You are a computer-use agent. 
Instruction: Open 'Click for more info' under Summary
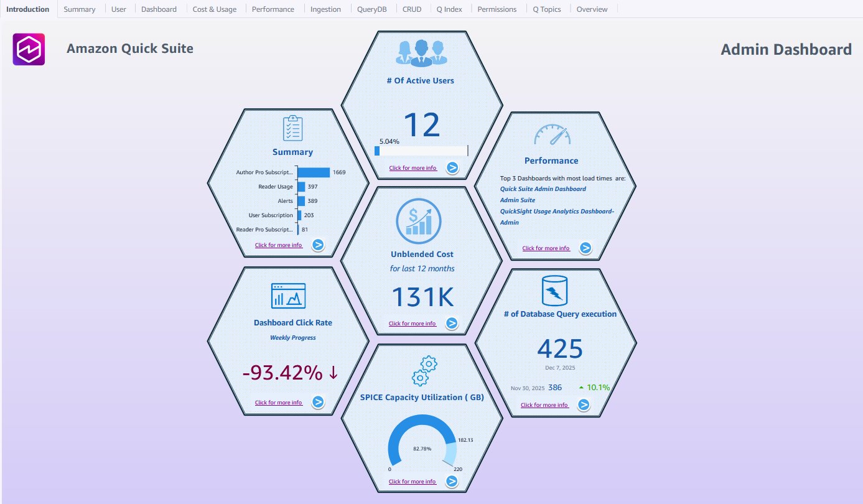point(279,245)
